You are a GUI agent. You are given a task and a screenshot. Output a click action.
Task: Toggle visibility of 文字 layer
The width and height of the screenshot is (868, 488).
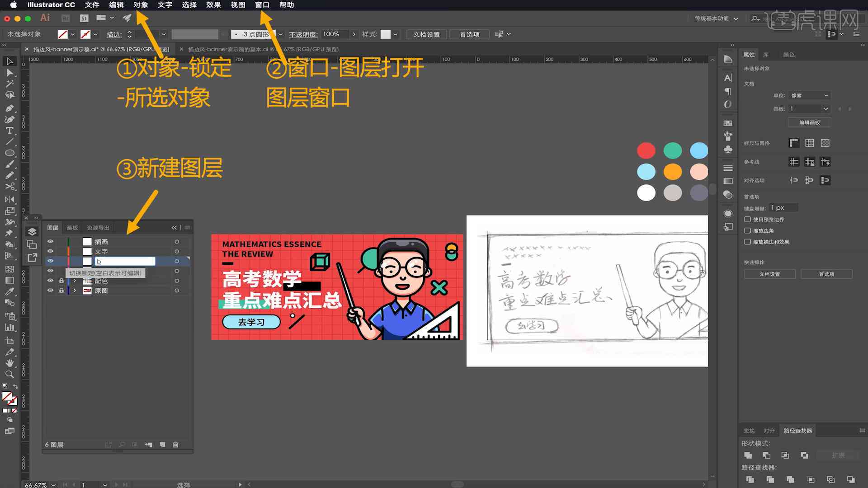(51, 251)
